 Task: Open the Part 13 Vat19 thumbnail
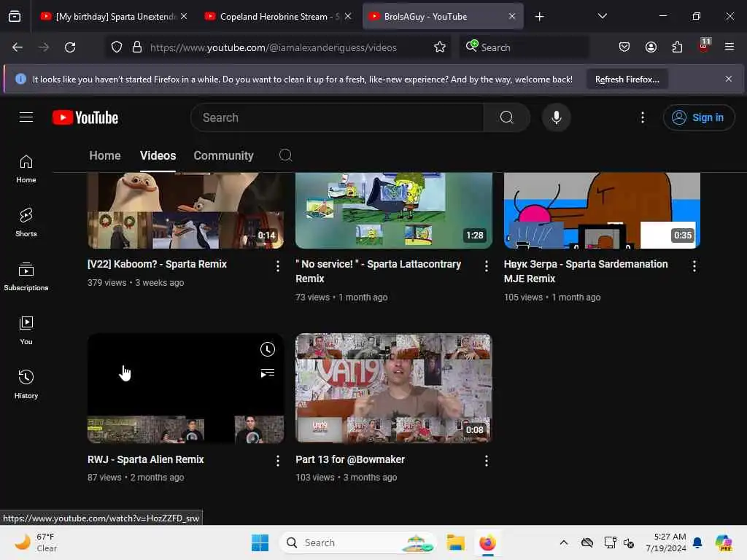tap(393, 388)
